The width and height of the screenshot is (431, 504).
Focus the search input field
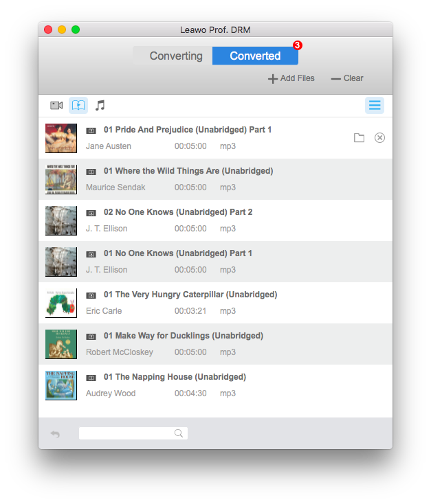[x=127, y=433]
